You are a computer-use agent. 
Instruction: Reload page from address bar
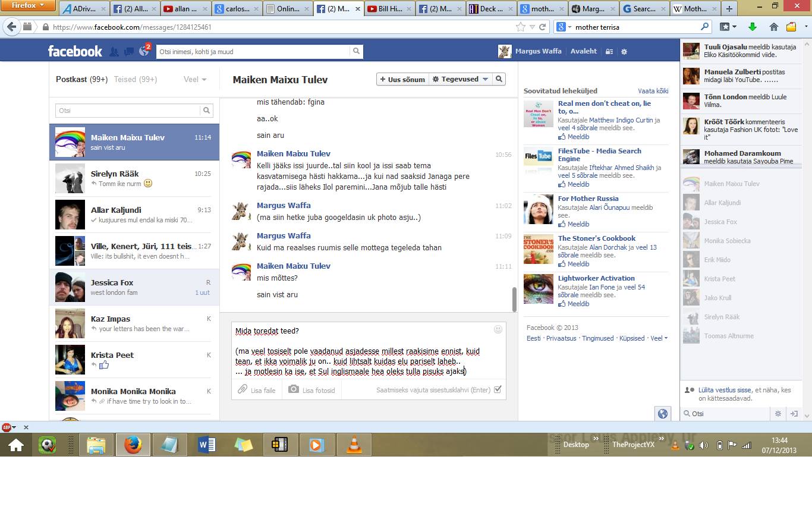coord(542,27)
